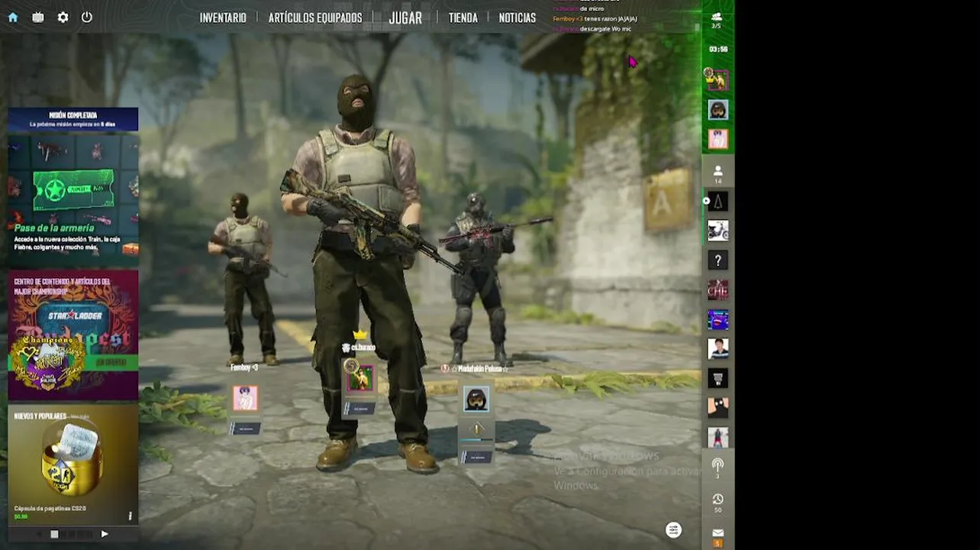Click the next arrow under the store carousel
Screen dimensions: 980x550
[x=105, y=534]
